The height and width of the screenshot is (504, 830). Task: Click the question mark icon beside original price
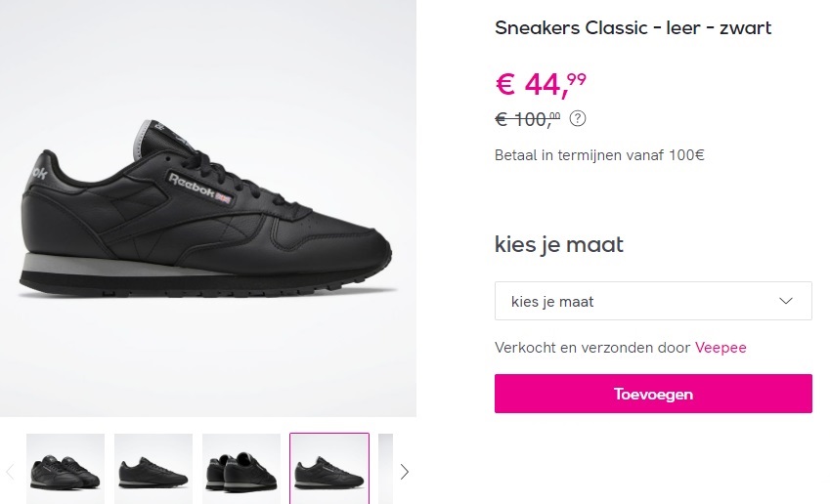coord(578,119)
